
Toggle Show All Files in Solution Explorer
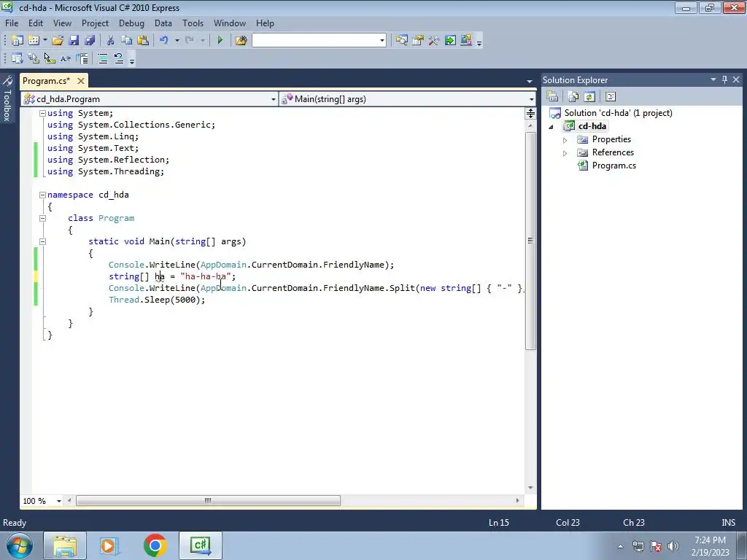[x=573, y=97]
